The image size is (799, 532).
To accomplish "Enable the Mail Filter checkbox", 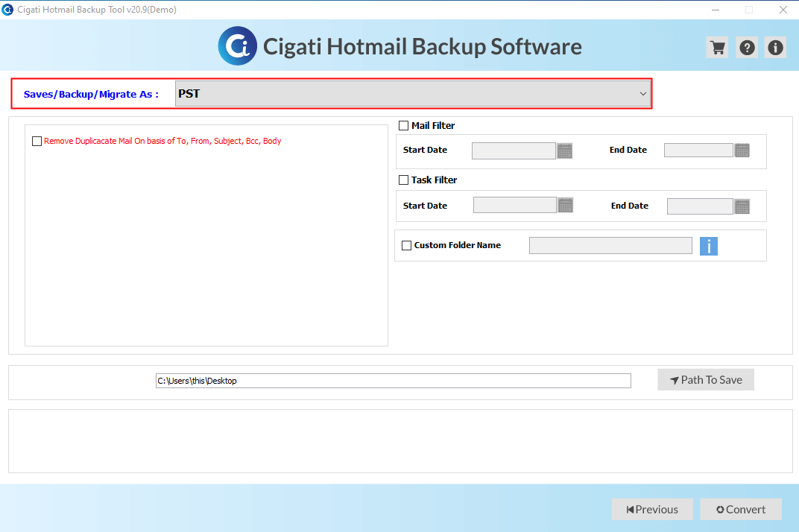I will [403, 125].
